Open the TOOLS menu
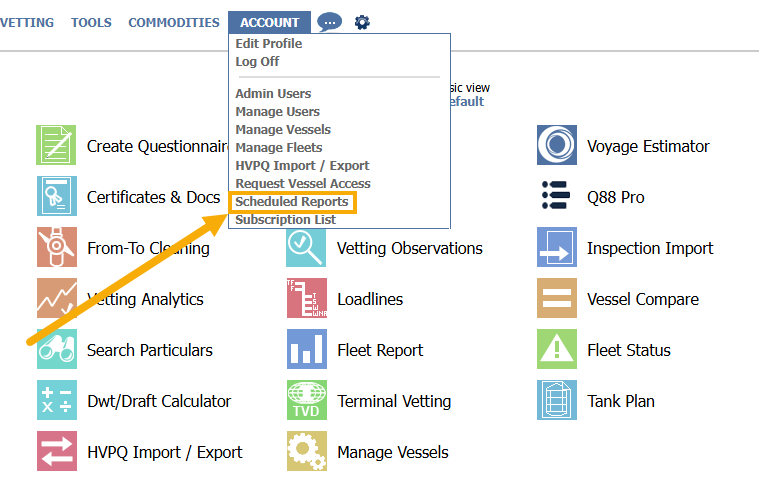The width and height of the screenshot is (759, 495). click(x=91, y=22)
